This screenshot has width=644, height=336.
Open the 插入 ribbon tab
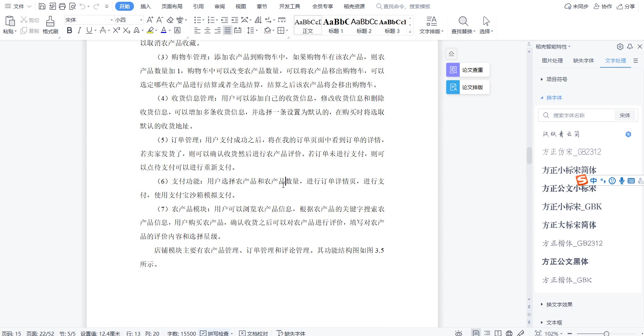145,6
